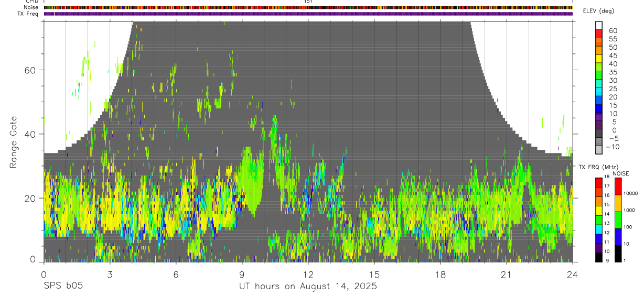
Task: Click the '1' label on NOISE legend
Action: [626, 260]
